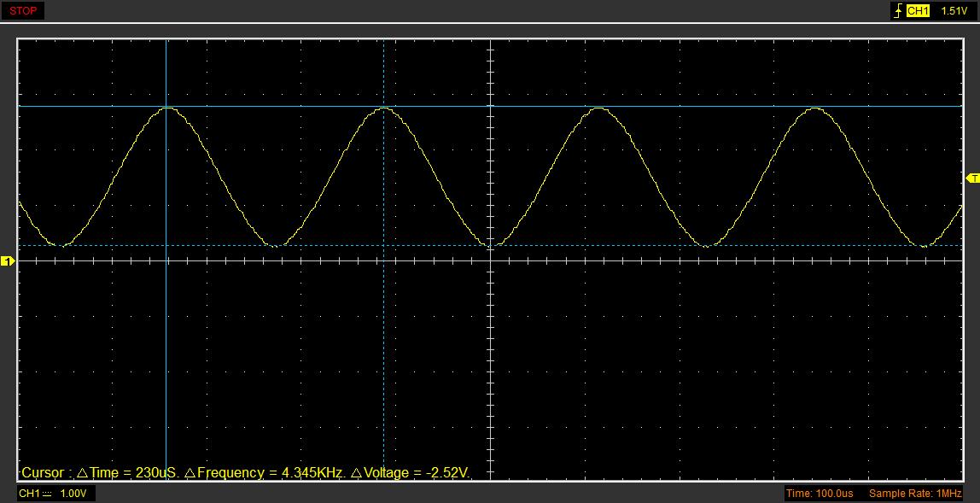The height and width of the screenshot is (503, 980).
Task: Click the 4.345KHz frequency measurement value
Action: coord(312,472)
